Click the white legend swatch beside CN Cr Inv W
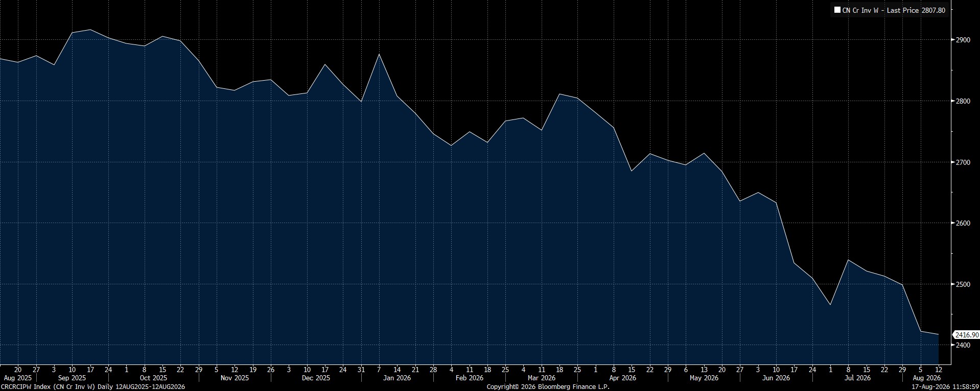Screen dimensions: 980x391 tap(837, 10)
